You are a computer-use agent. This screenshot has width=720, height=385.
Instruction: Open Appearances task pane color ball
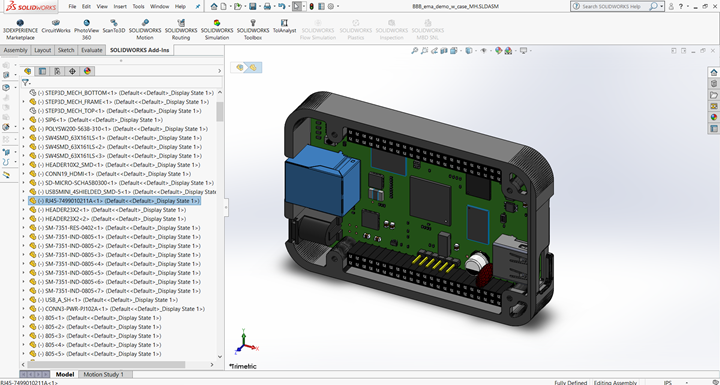click(714, 117)
